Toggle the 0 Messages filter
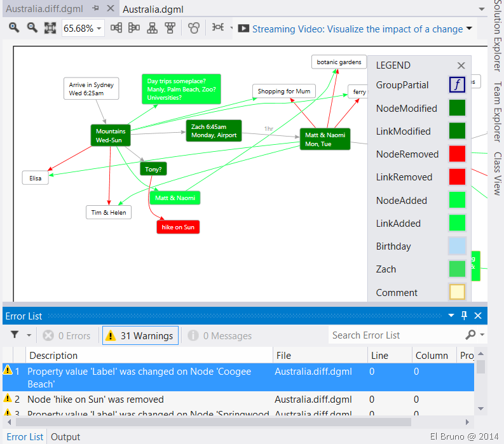504x444 pixels. (220, 335)
